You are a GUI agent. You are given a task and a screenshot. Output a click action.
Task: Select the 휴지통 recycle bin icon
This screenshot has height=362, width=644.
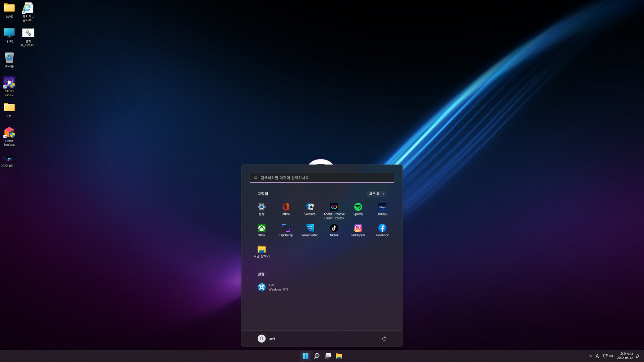coord(9,60)
